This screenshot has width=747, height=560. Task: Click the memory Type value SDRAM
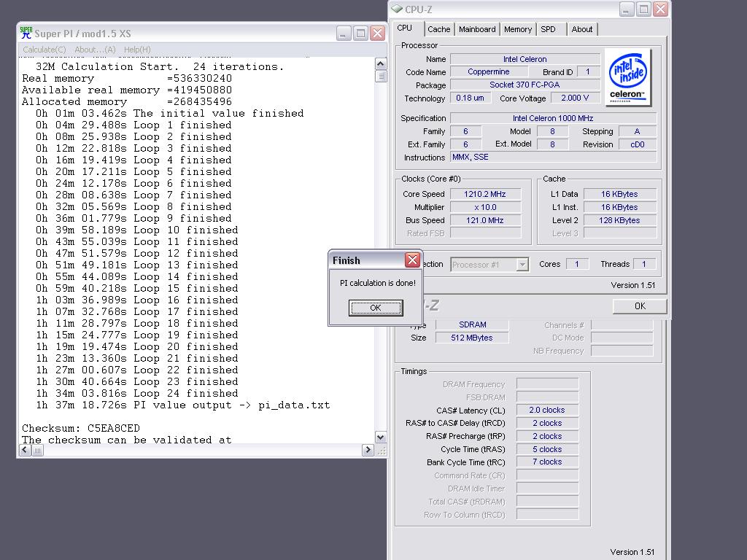coord(473,324)
